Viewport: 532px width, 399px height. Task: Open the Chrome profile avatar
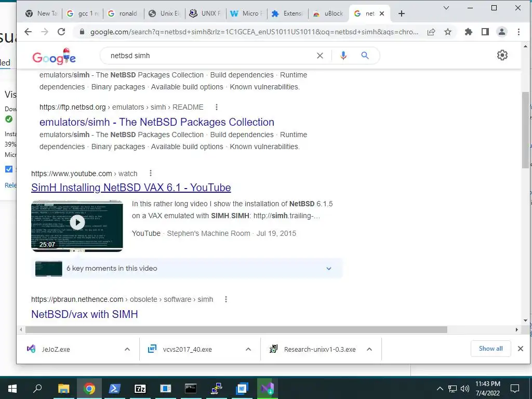coord(501,32)
